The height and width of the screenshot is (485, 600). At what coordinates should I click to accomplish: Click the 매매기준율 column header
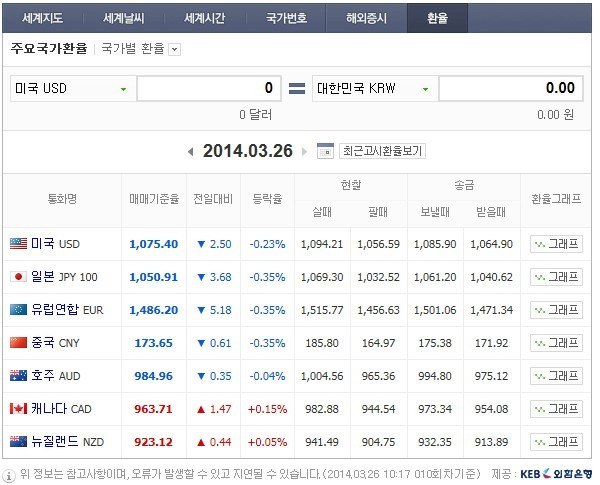tap(154, 199)
